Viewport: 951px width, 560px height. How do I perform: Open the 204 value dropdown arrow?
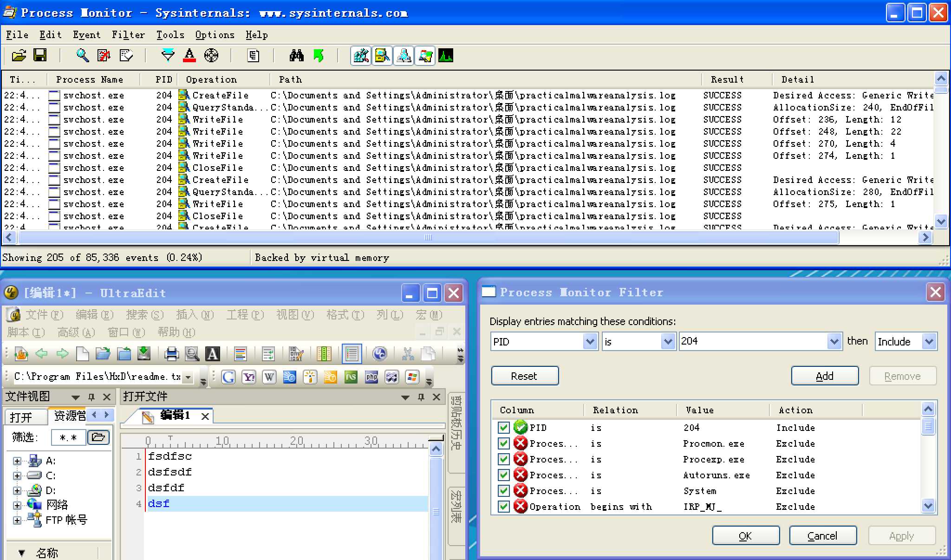834,341
